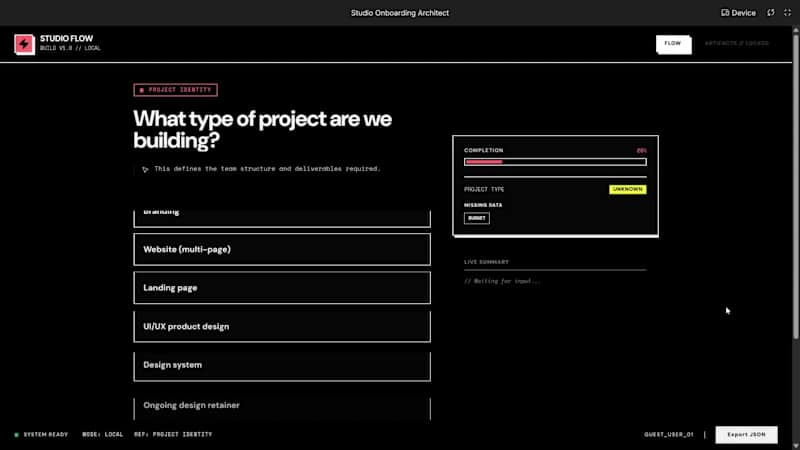Click the Budget missing data tag

coord(477,218)
